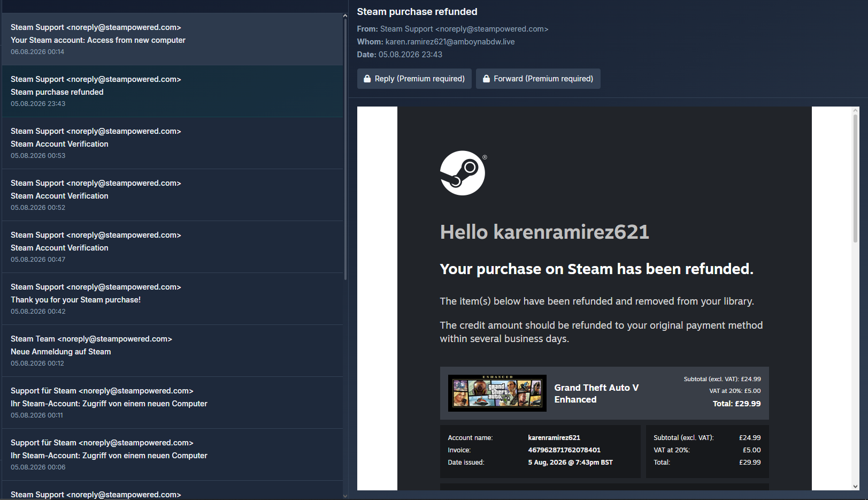The width and height of the screenshot is (868, 500).
Task: Open Steam Account Verification email from 00:52
Action: click(x=172, y=195)
